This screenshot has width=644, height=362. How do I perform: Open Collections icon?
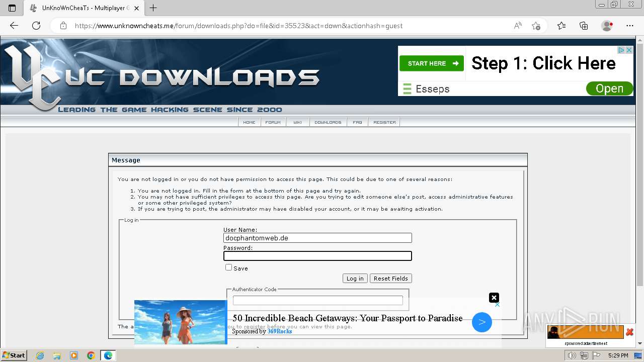584,26
